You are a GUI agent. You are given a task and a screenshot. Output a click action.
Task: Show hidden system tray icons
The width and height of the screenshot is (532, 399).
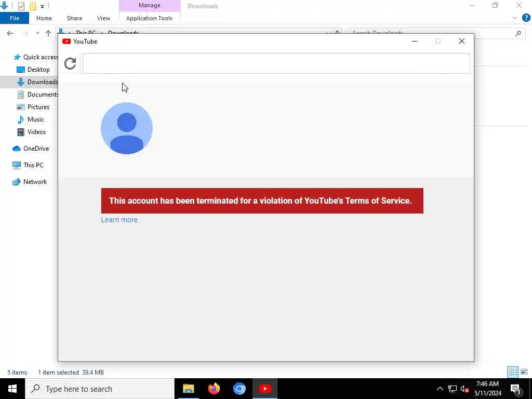(x=440, y=389)
